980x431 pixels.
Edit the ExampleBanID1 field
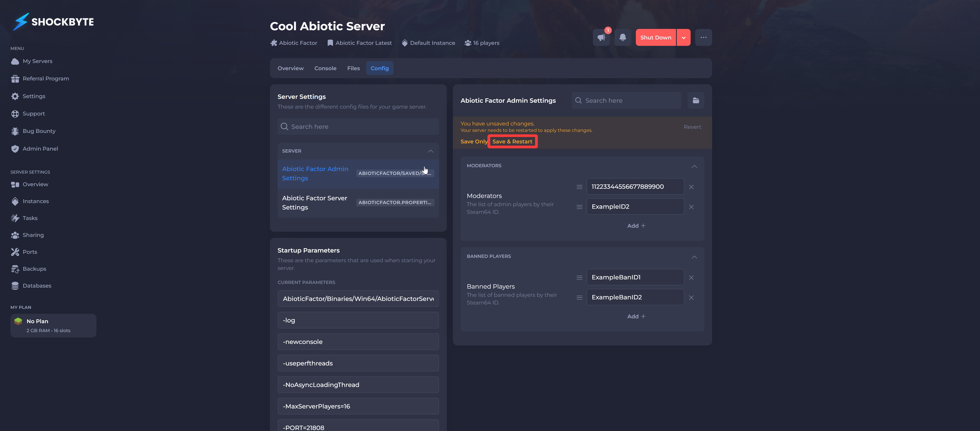pyautogui.click(x=635, y=277)
